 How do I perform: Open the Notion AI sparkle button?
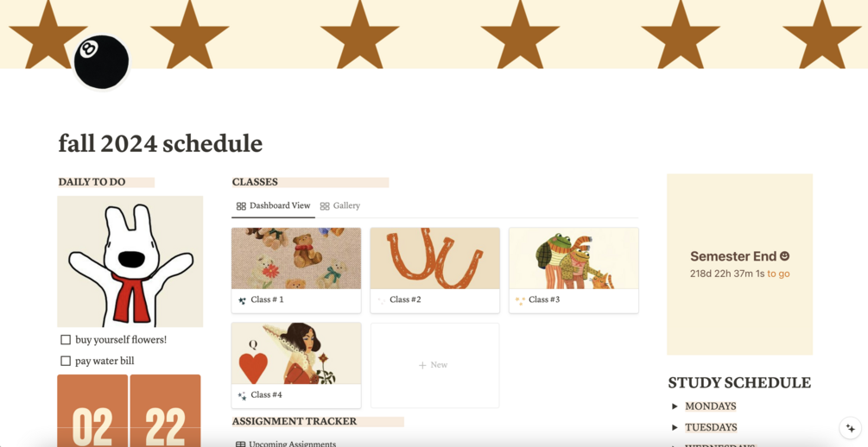click(x=850, y=428)
